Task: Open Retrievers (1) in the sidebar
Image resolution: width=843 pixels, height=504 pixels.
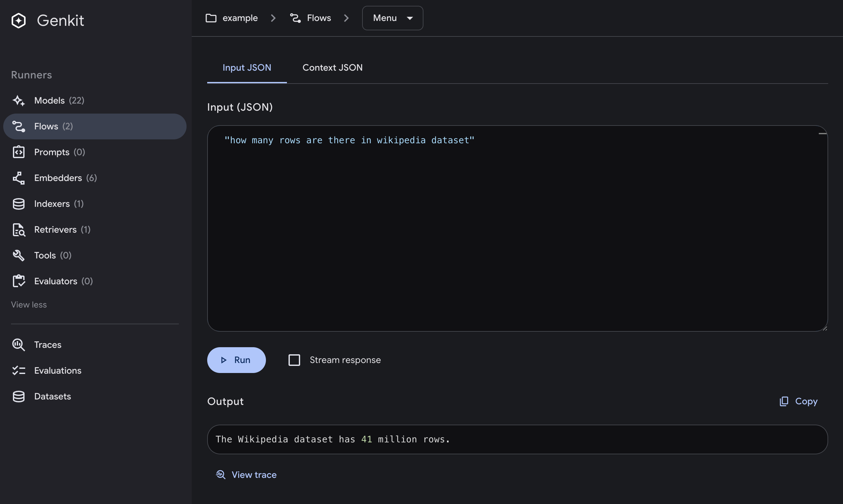Action: (95, 230)
